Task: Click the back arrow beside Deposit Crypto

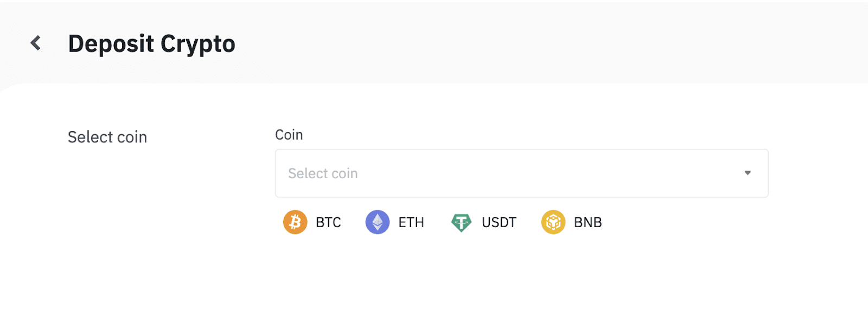Action: [36, 43]
